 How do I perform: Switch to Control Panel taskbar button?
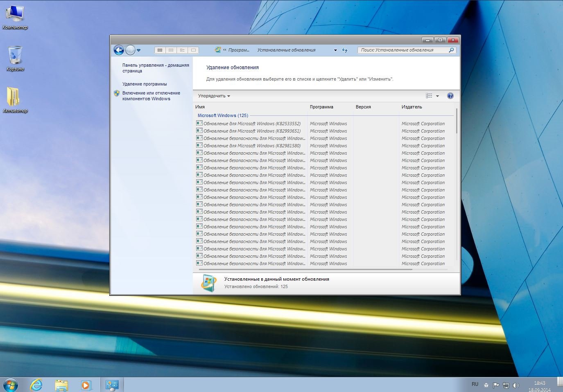tap(112, 385)
